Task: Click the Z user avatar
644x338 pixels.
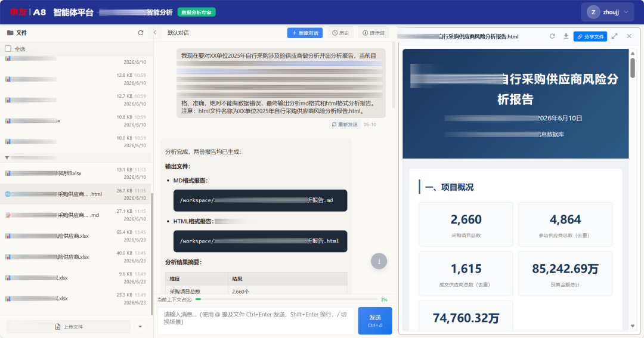Action: click(x=593, y=13)
